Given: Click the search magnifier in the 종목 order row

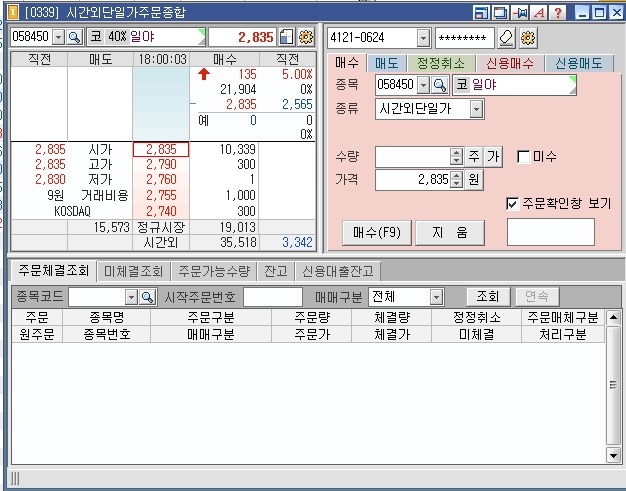Looking at the screenshot, I should pos(439,85).
